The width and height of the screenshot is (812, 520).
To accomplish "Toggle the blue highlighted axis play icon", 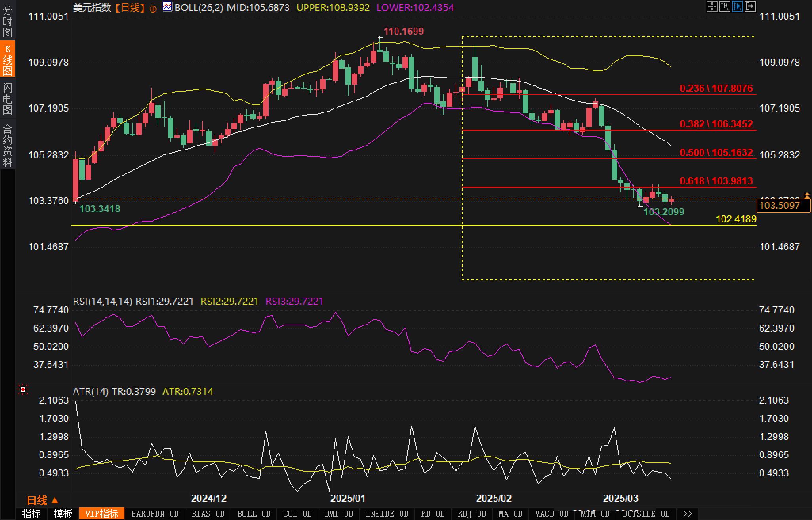I will [x=737, y=6].
